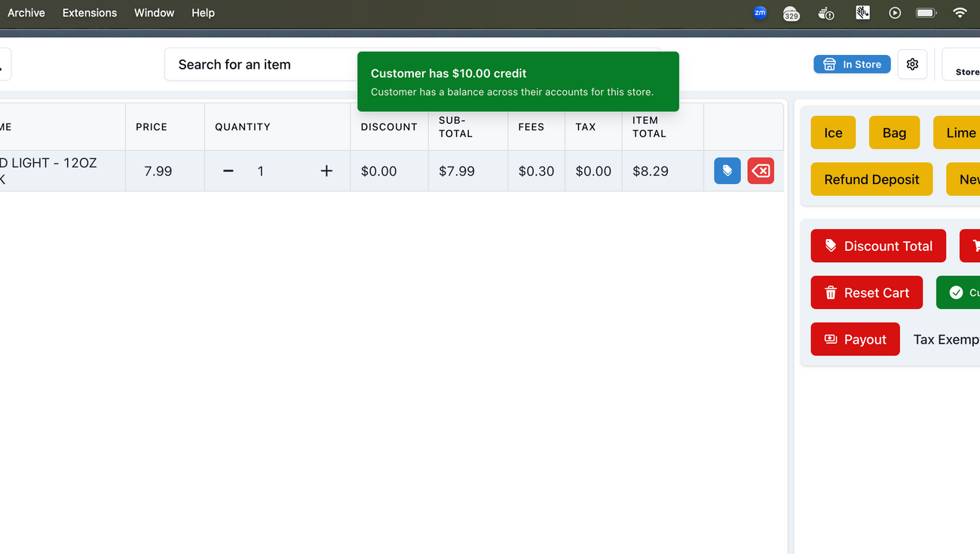Open the Extensions menu
Viewport: 980px width, 554px height.
tap(90, 13)
